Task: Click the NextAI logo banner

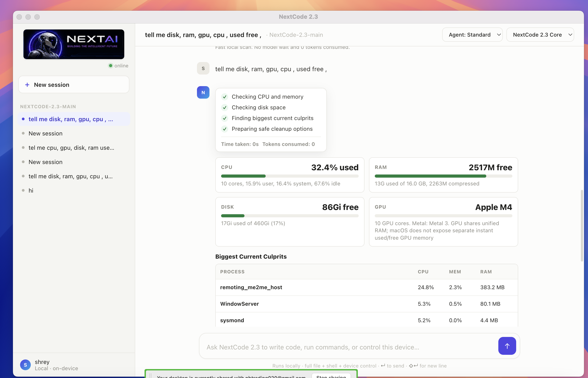Action: point(74,44)
